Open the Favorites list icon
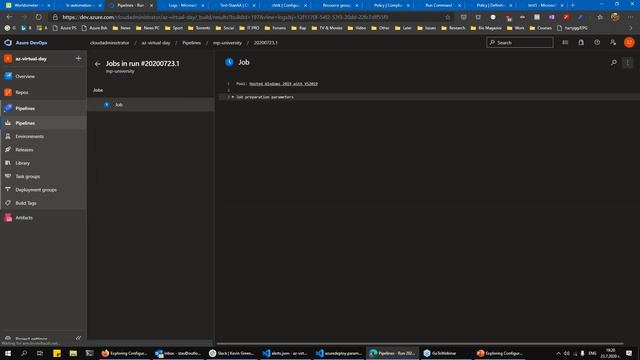640x360 pixels. point(600,17)
